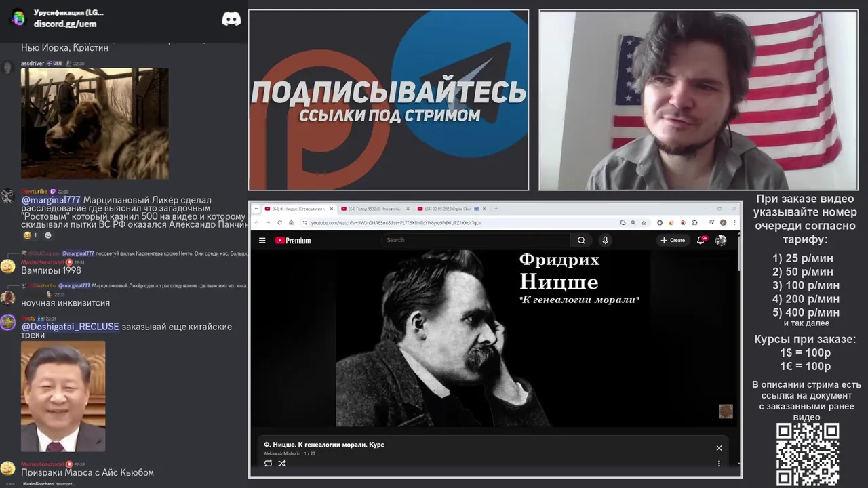Click 'Призраки Марса с Айс Кьюбом' message
This screenshot has width=868, height=488.
[87, 472]
